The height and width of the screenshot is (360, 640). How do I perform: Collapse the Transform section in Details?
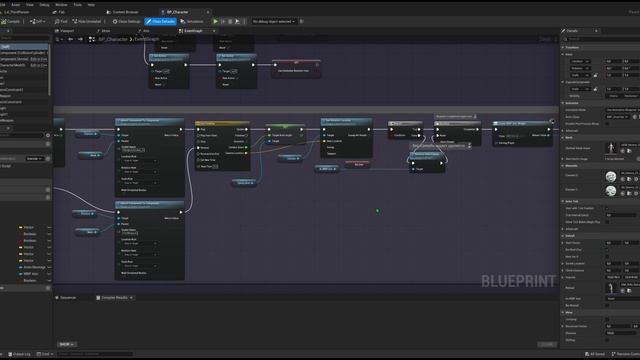click(562, 47)
